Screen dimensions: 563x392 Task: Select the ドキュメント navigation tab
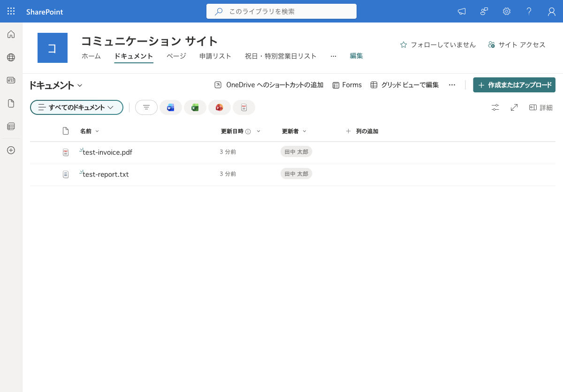134,56
